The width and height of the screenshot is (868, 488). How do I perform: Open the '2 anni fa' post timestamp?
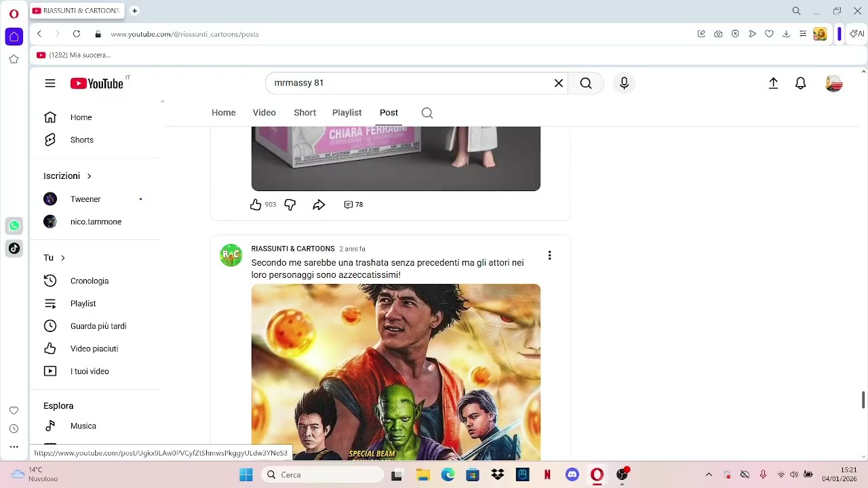(x=352, y=249)
